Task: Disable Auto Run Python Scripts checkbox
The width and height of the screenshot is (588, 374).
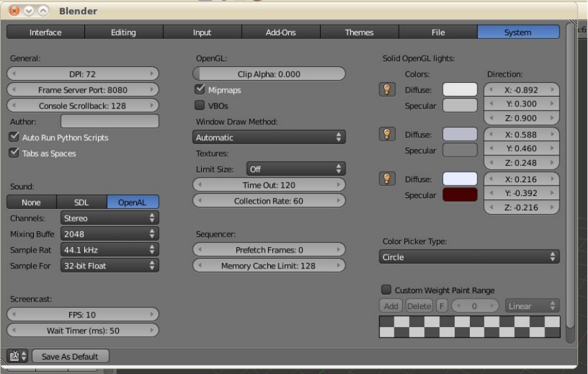Action: pos(14,137)
